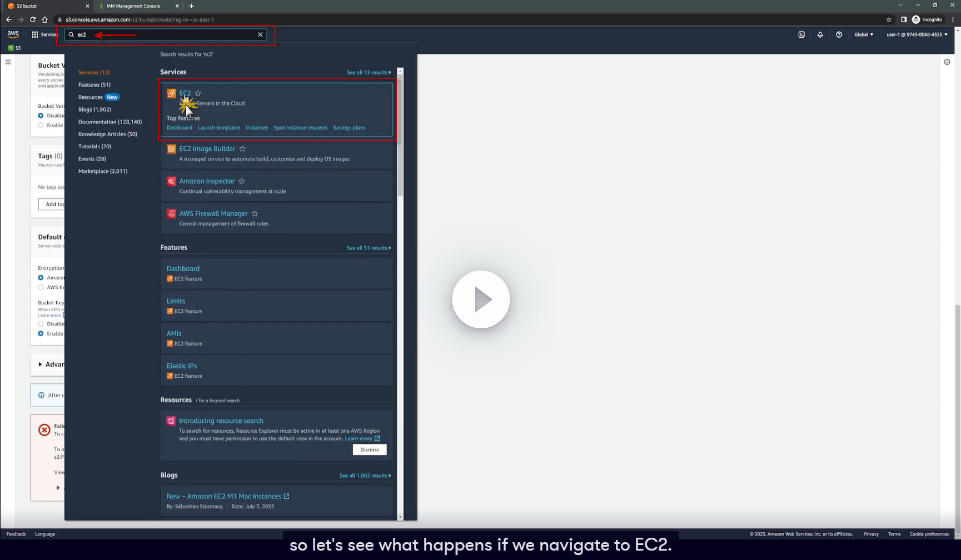The height and width of the screenshot is (560, 961).
Task: Open the notifications bell icon
Action: (x=820, y=34)
